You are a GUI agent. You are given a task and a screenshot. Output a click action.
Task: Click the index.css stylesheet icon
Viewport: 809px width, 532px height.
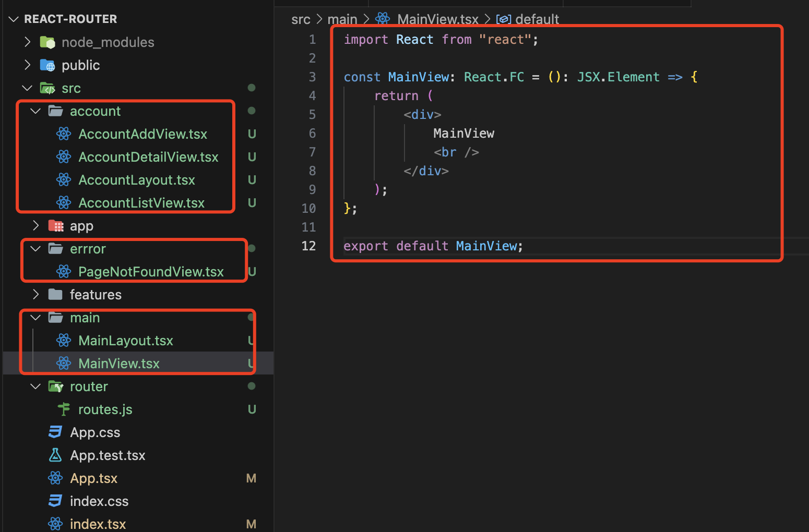tap(55, 501)
